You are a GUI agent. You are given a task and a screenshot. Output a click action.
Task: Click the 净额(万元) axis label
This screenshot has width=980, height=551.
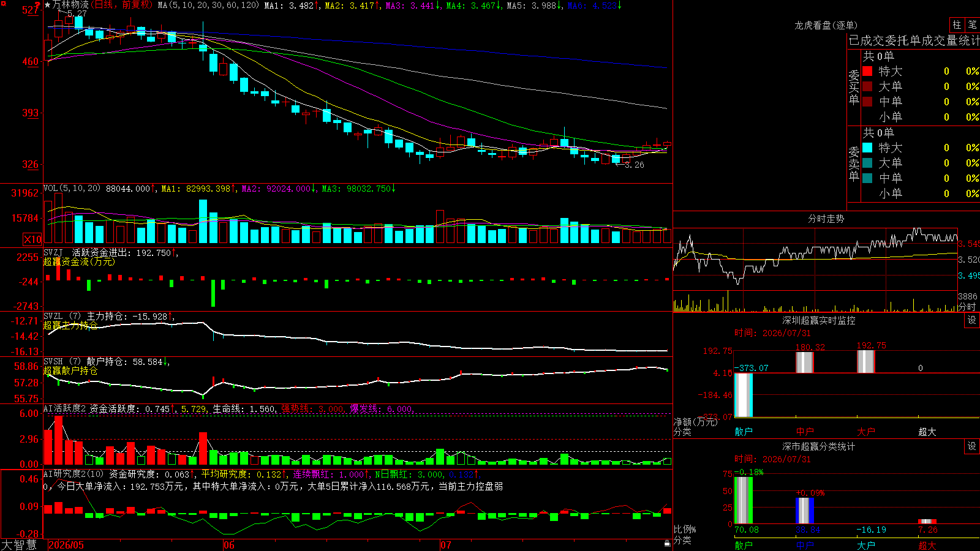click(696, 422)
